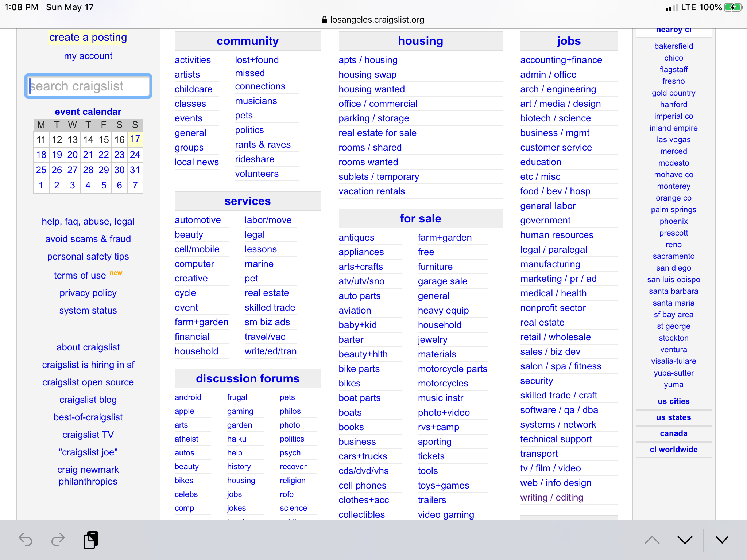Go to the san diego craigslist

[674, 268]
